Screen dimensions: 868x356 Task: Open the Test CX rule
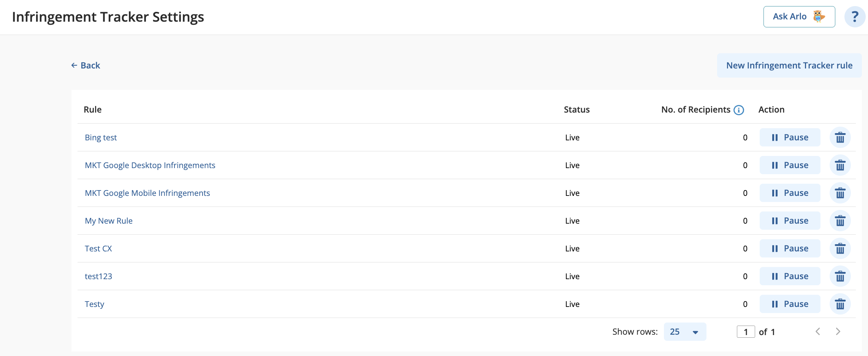click(98, 248)
